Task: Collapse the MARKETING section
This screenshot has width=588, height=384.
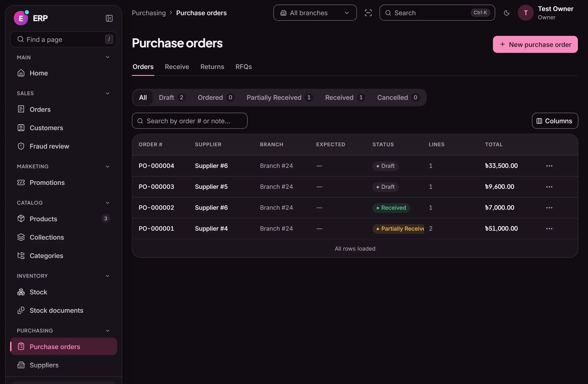Action: (107, 167)
